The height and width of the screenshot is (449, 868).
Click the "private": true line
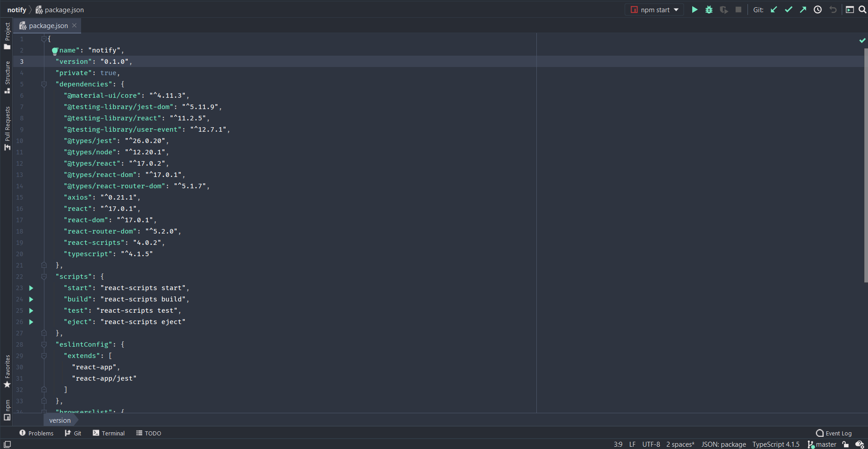[87, 73]
